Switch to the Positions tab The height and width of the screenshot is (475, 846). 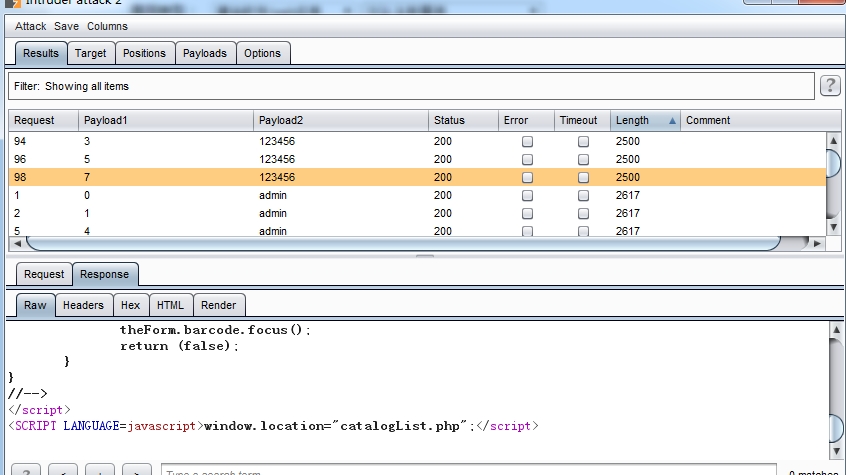click(x=144, y=53)
